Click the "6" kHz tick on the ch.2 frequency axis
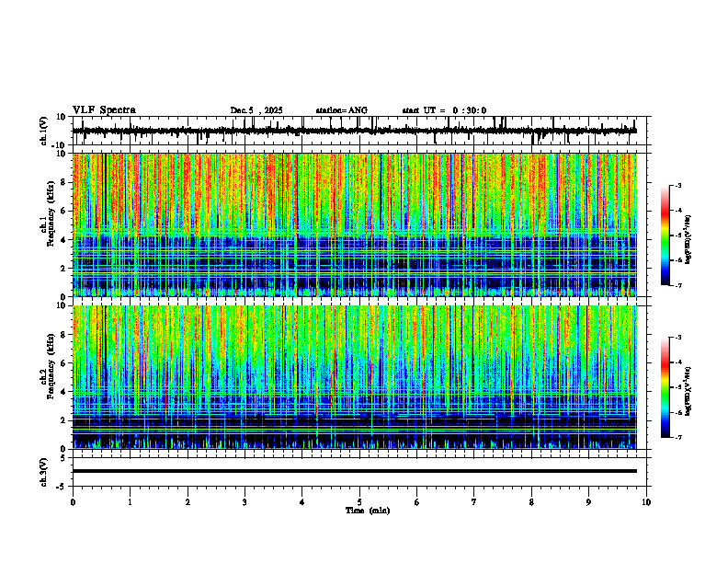Viewport: 728px width, 563px height. click(x=64, y=363)
